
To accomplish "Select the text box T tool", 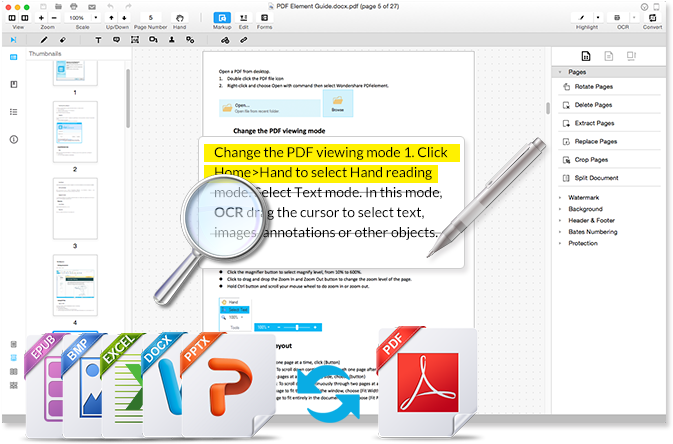I will click(98, 40).
